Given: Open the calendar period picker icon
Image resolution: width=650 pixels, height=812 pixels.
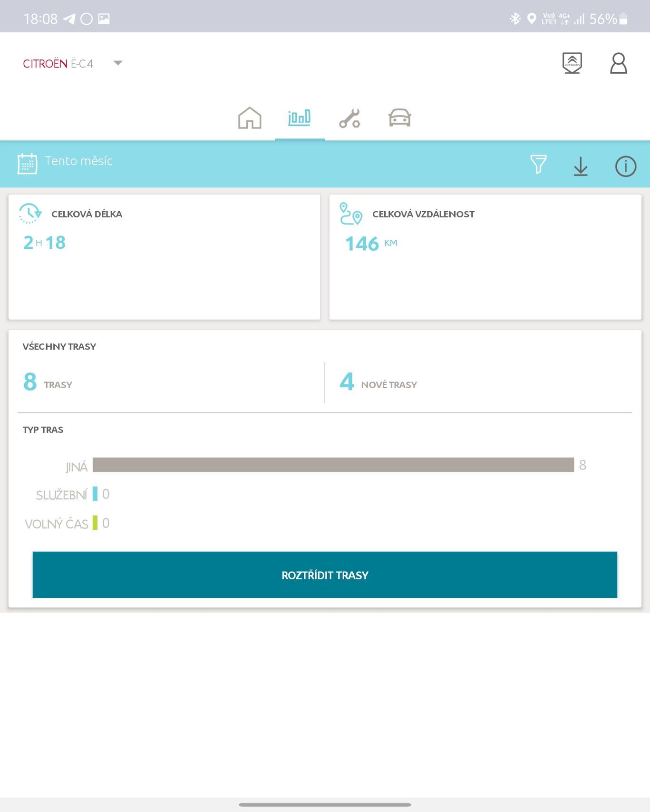Looking at the screenshot, I should [27, 164].
